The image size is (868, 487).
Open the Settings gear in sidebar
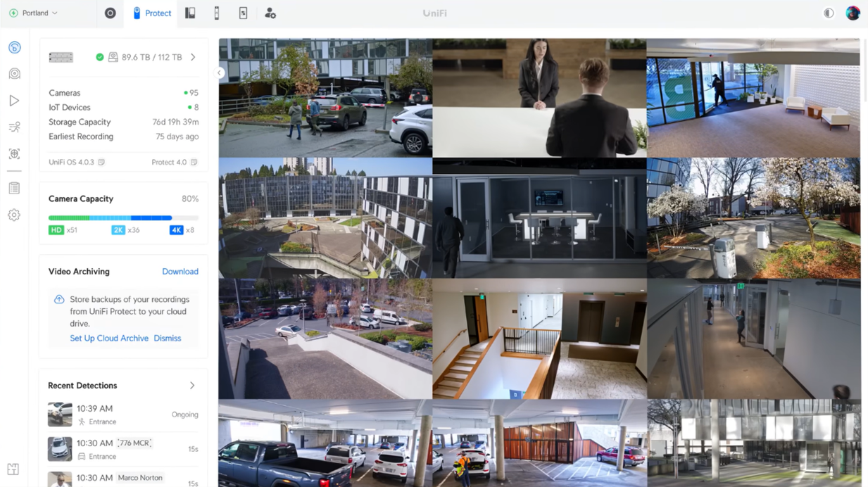pos(14,215)
